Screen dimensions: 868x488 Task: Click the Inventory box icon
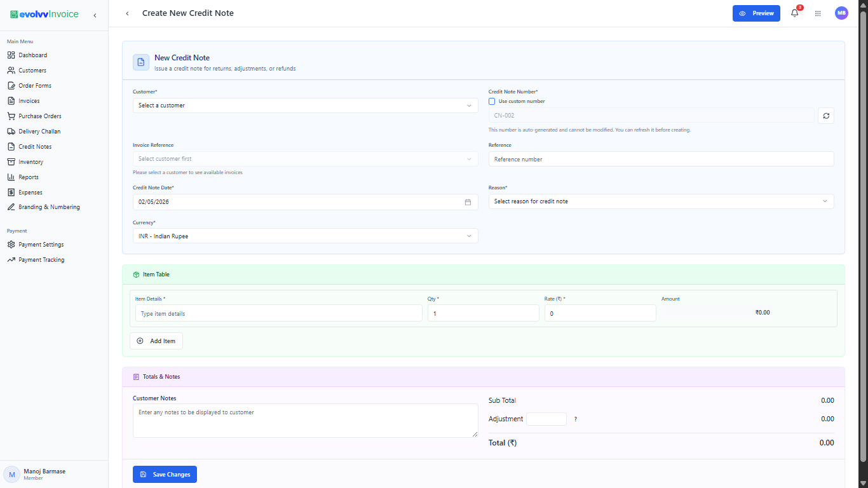[11, 162]
